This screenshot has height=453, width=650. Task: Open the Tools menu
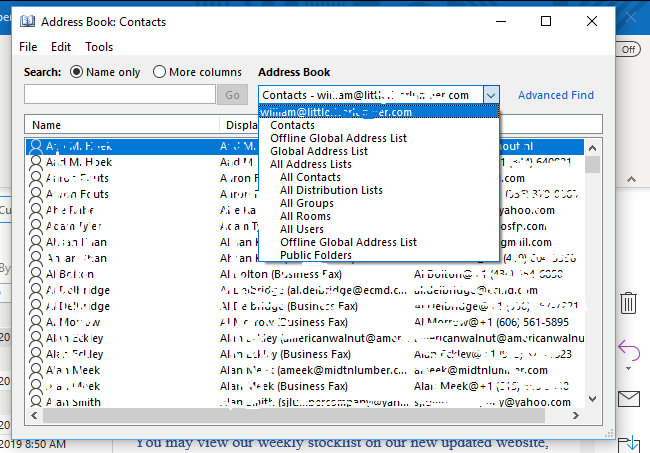point(99,47)
